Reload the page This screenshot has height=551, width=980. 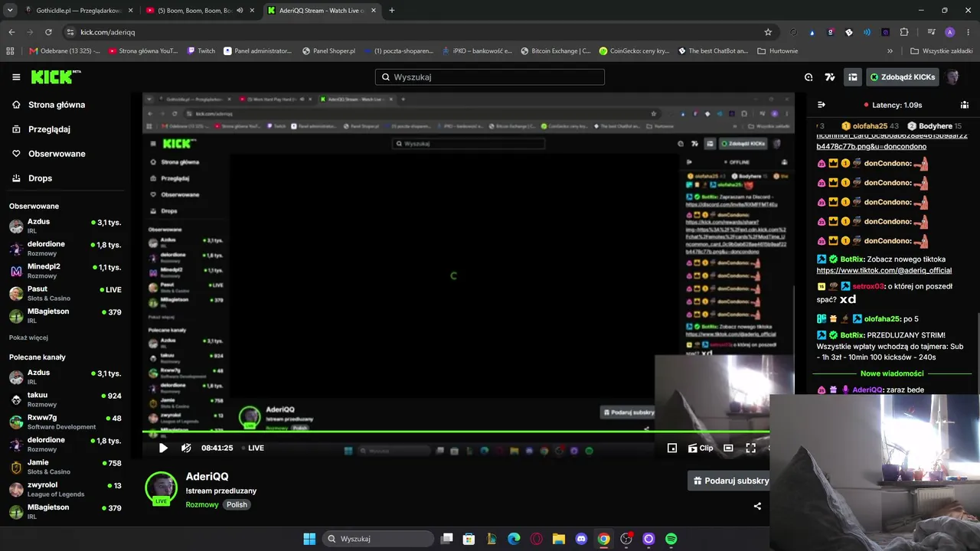coord(48,32)
